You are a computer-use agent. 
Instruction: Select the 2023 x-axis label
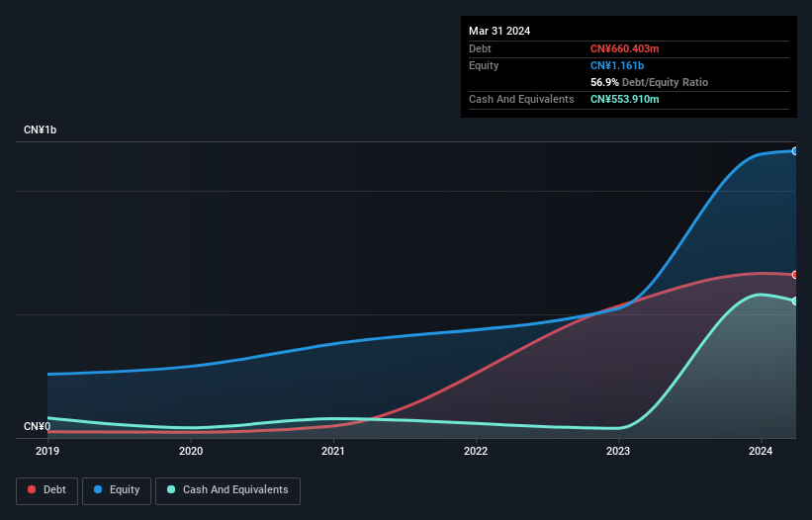point(618,451)
